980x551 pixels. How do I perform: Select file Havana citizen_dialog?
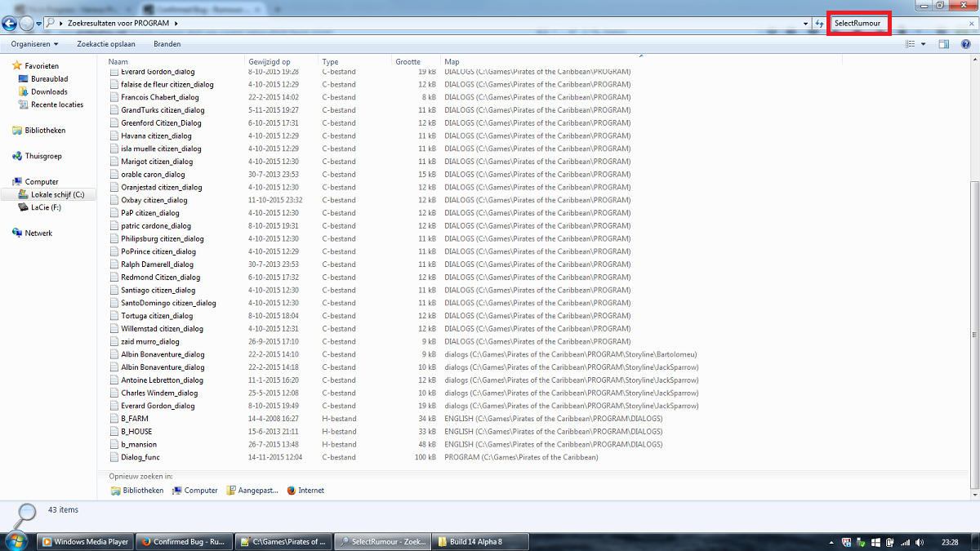point(156,136)
